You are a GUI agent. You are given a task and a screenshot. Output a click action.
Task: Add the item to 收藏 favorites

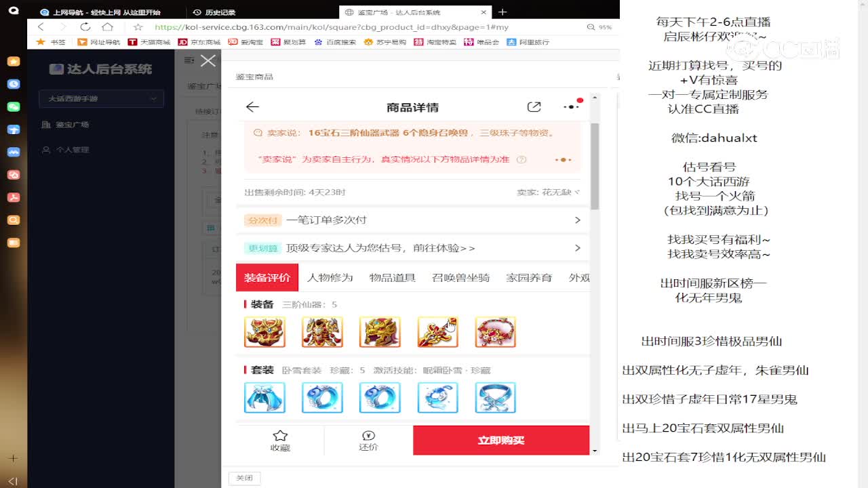click(280, 441)
